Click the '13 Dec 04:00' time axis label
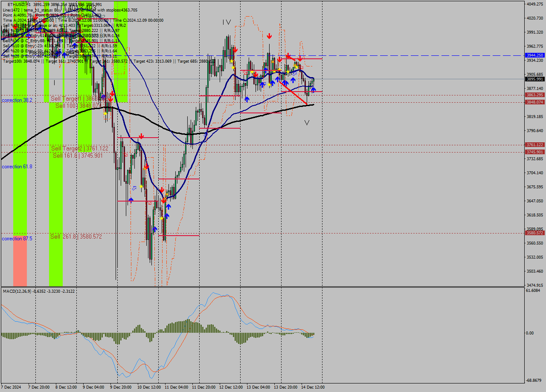This screenshot has width=546, height=392. point(258,387)
